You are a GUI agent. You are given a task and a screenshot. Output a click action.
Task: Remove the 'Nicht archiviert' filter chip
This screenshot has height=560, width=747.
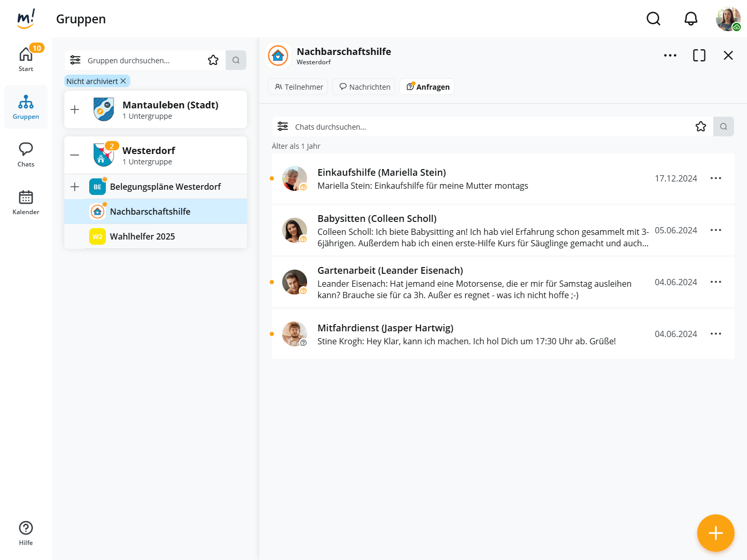click(x=123, y=81)
